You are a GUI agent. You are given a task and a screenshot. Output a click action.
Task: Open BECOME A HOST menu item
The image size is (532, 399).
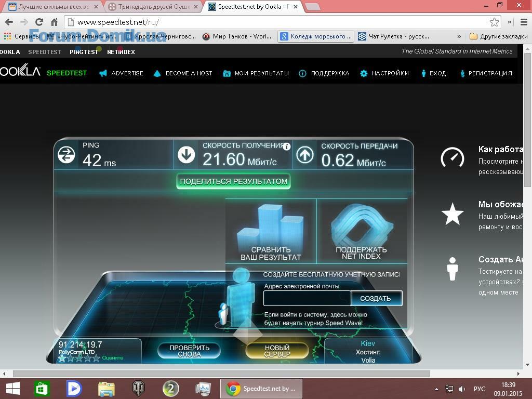(x=183, y=73)
